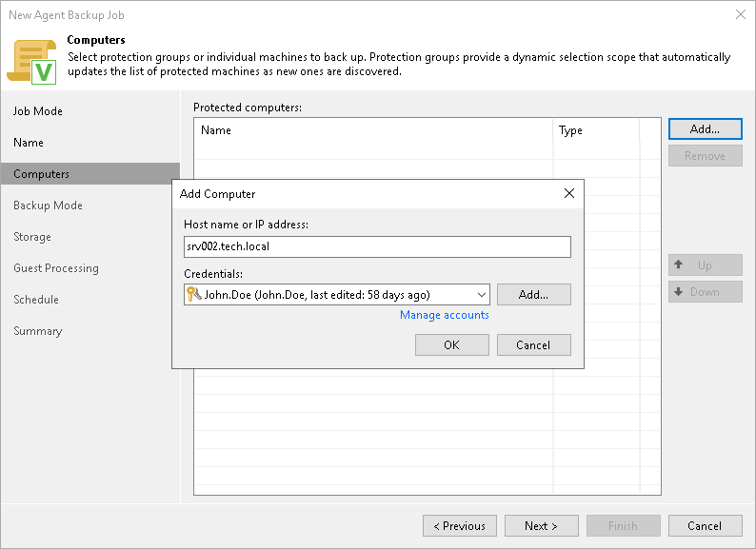
Task: Cancel the Add Computer dialog
Action: [533, 344]
